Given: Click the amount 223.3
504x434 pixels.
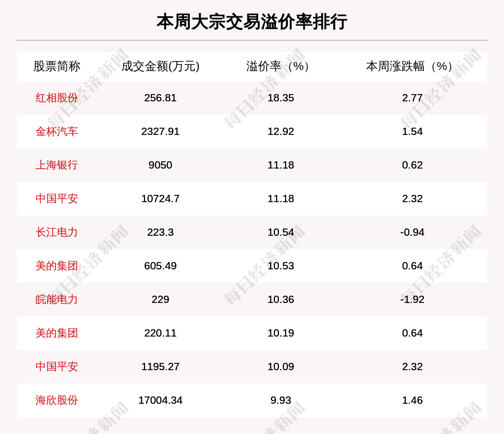Looking at the screenshot, I should 160,232.
